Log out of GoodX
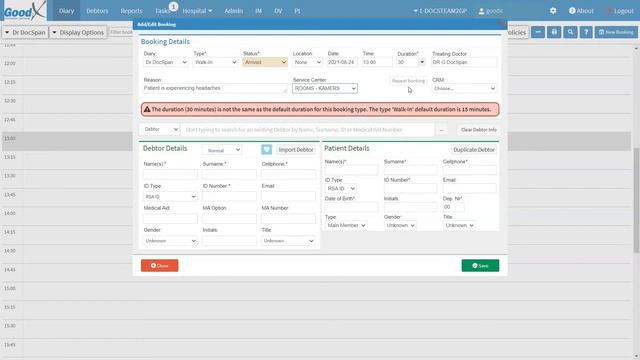The width and height of the screenshot is (640, 360). click(x=620, y=11)
